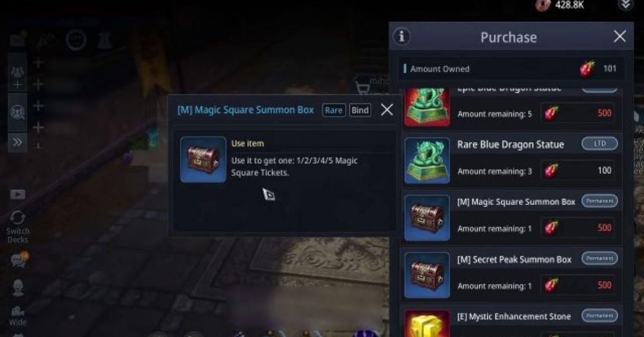The width and height of the screenshot is (644, 337).
Task: Open the video play icon in sidebar
Action: [18, 194]
